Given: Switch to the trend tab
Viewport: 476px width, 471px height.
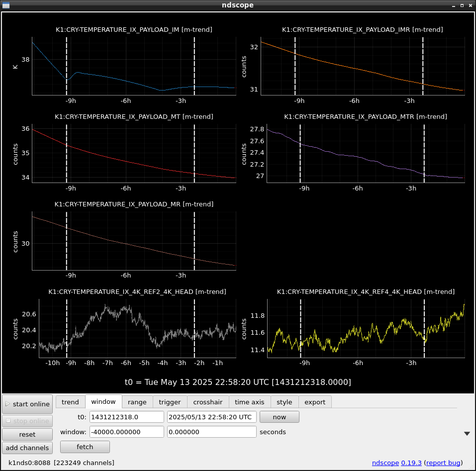Looking at the screenshot, I should coord(70,402).
